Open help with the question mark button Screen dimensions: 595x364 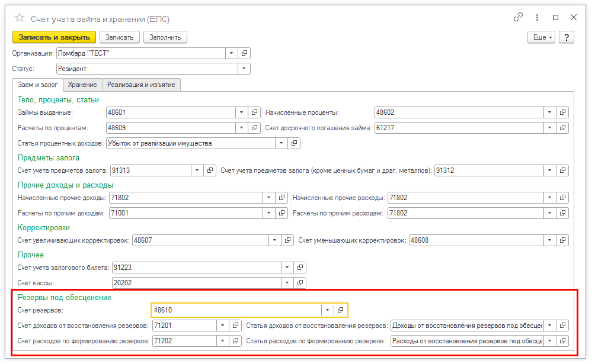click(x=567, y=37)
